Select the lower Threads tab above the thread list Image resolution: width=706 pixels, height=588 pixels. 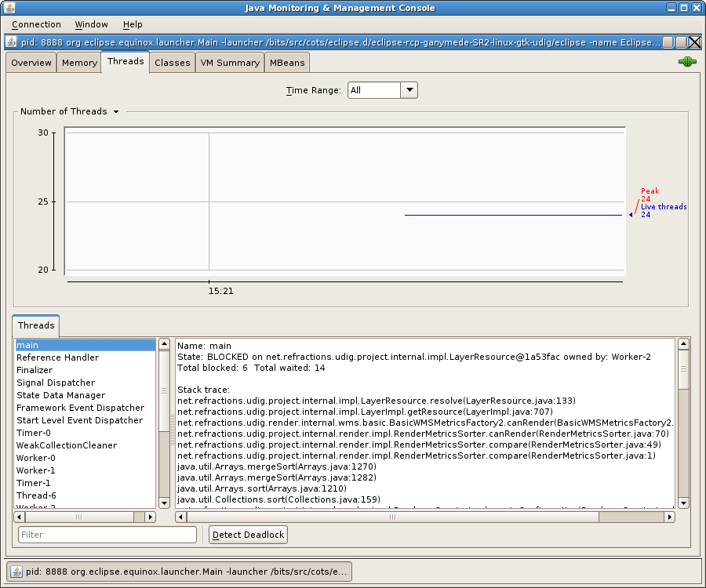(36, 325)
